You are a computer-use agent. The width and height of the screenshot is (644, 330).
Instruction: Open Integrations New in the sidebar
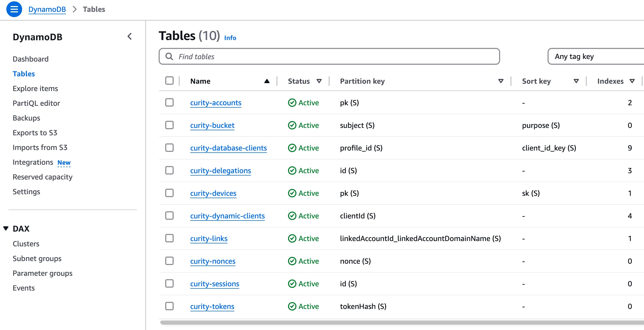pyautogui.click(x=42, y=162)
